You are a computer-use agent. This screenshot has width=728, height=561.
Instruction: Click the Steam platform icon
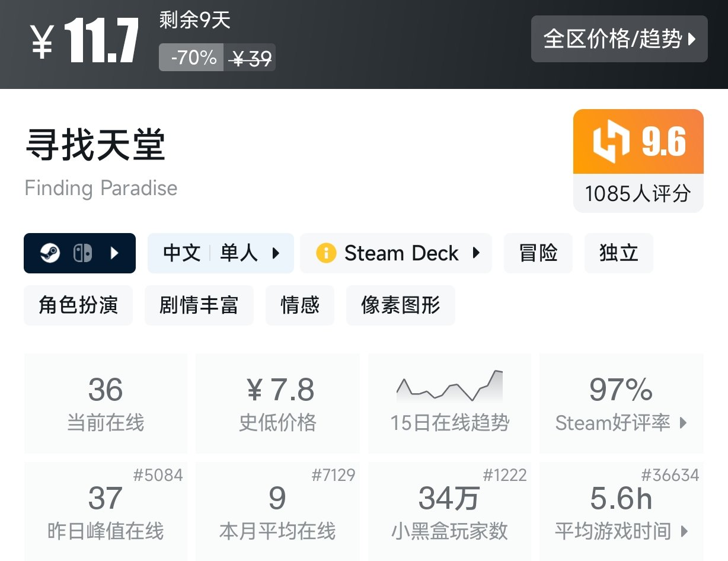tap(50, 253)
